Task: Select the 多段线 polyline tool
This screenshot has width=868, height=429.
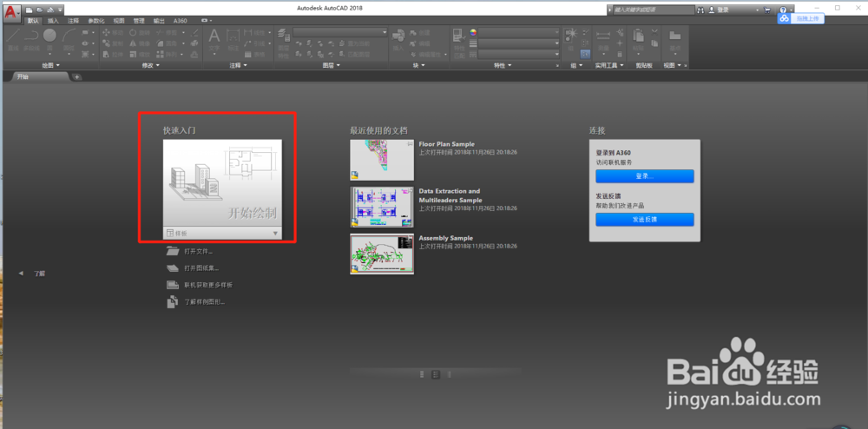Action: point(31,40)
